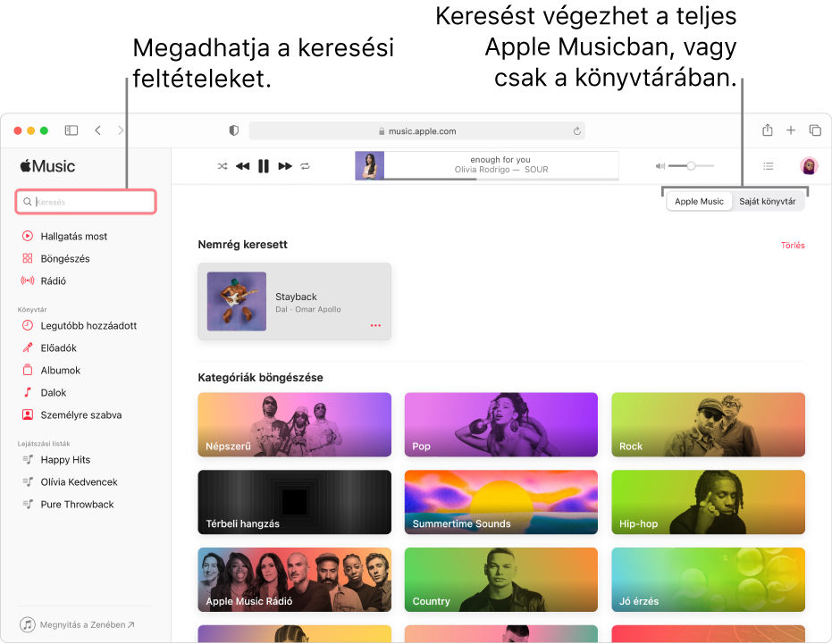
Task: Toggle the Safari sidebar
Action: coord(71,130)
